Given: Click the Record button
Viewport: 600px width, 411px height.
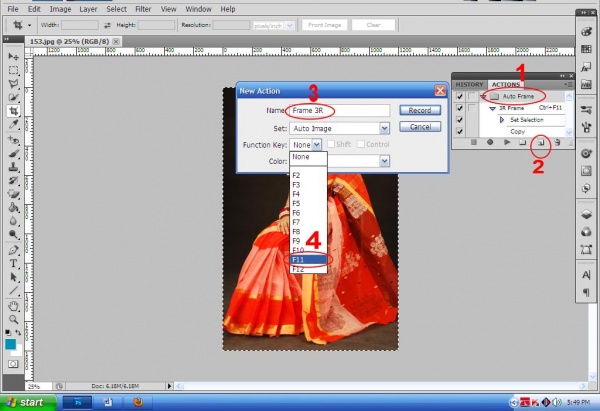Looking at the screenshot, I should pyautogui.click(x=420, y=110).
